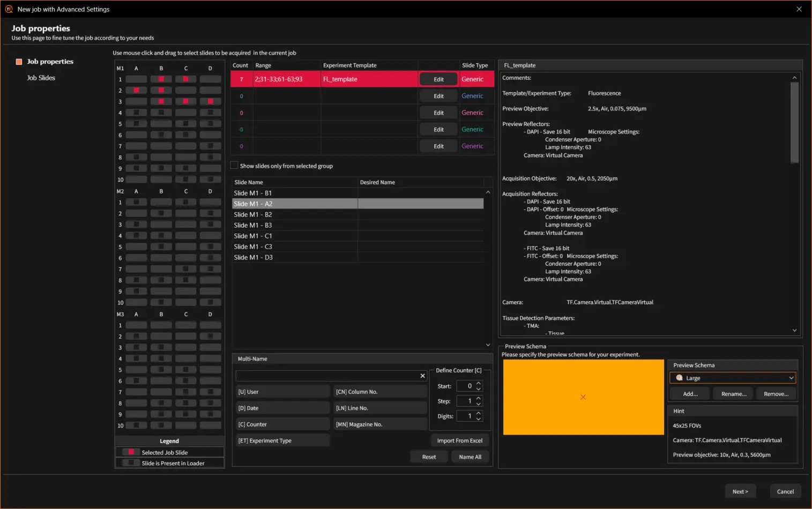Open the Preview Schema dropdown showing Large
This screenshot has width=812, height=509.
(732, 378)
